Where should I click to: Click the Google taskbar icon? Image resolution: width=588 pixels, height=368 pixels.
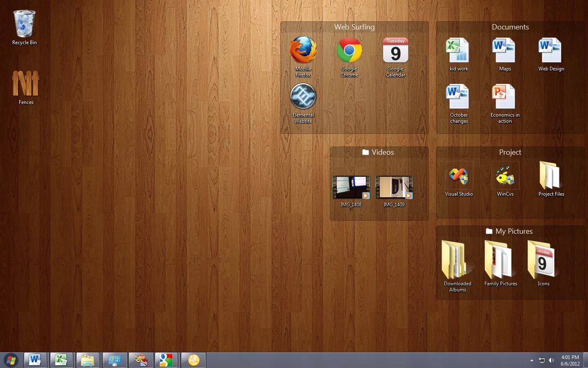(166, 360)
